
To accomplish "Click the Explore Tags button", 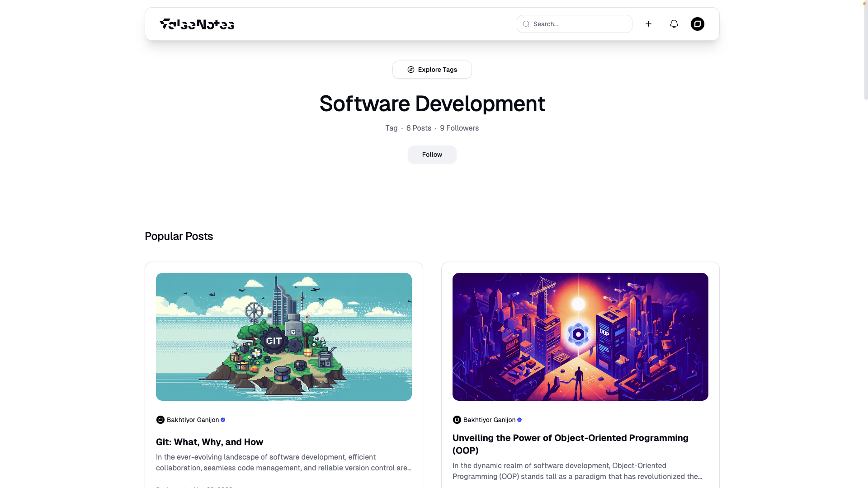I will tap(432, 70).
